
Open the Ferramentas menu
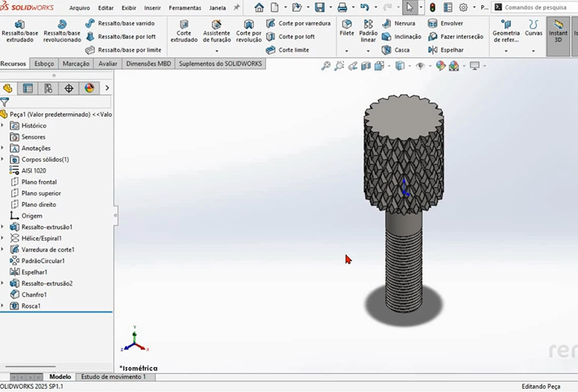coord(185,8)
